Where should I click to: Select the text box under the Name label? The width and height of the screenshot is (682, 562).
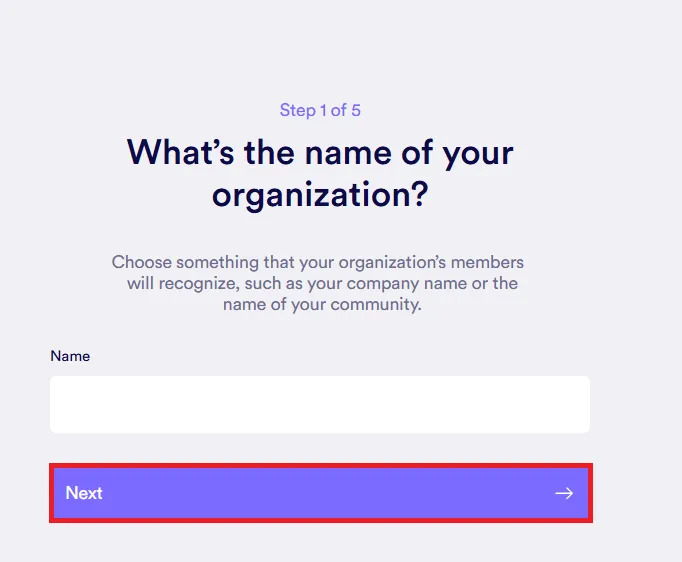pyautogui.click(x=320, y=404)
